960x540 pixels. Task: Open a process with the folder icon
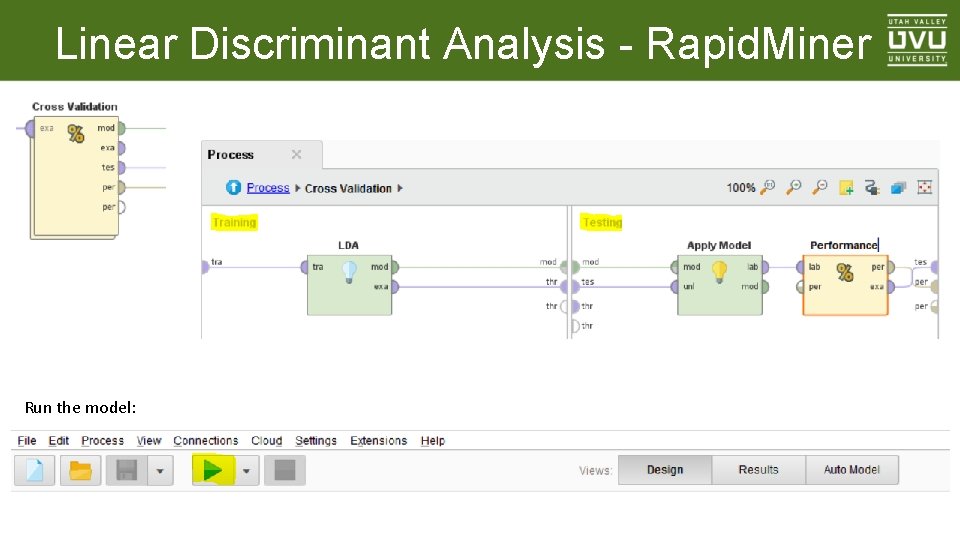coord(80,470)
